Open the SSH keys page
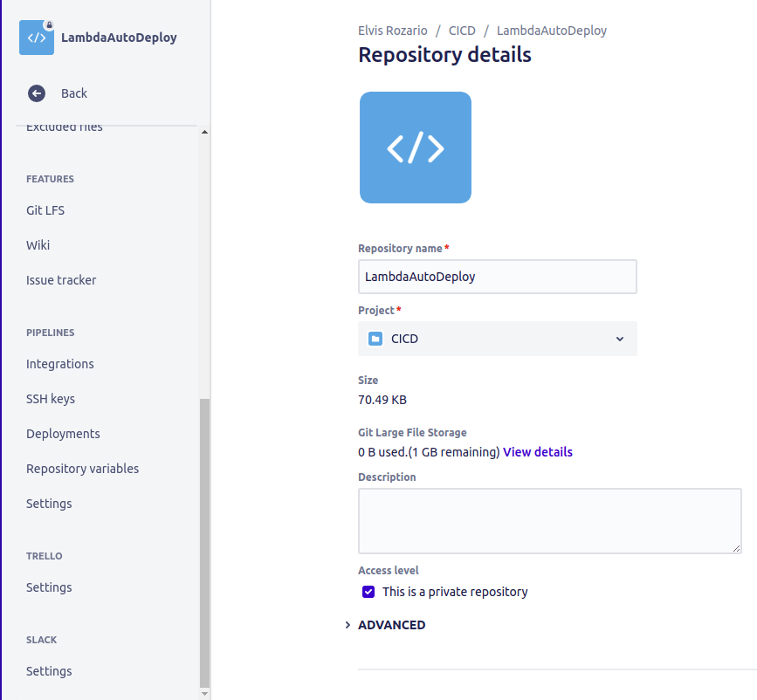Viewport: 757px width, 700px height. (x=50, y=399)
